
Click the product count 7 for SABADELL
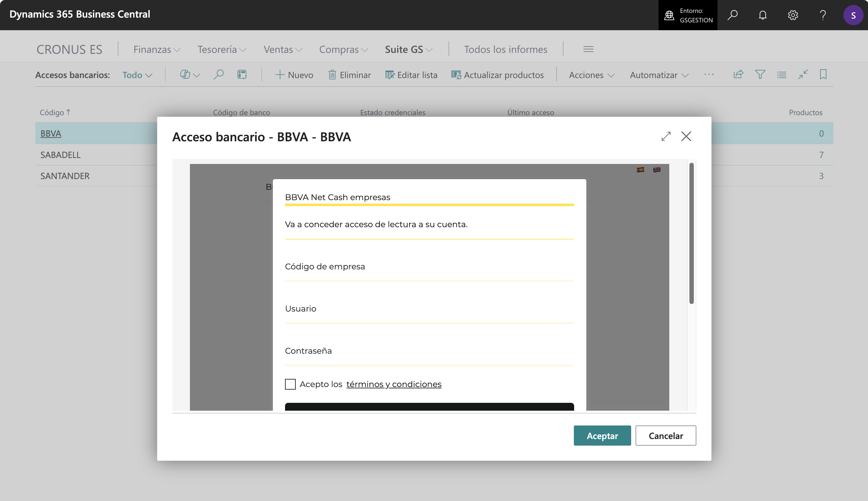821,155
